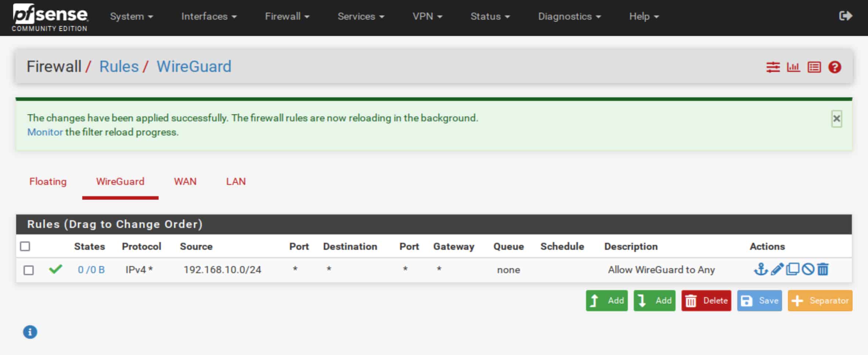
Task: Expand the Services dropdown menu
Action: [x=361, y=17]
